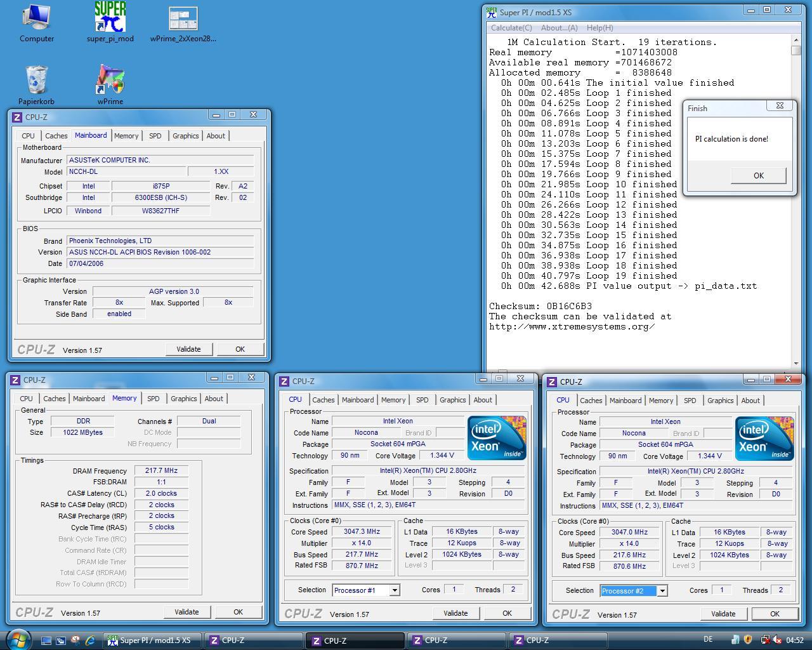812x650 pixels.
Task: Click the Quick Launch icon left of Internet Explorer
Action: [75, 640]
